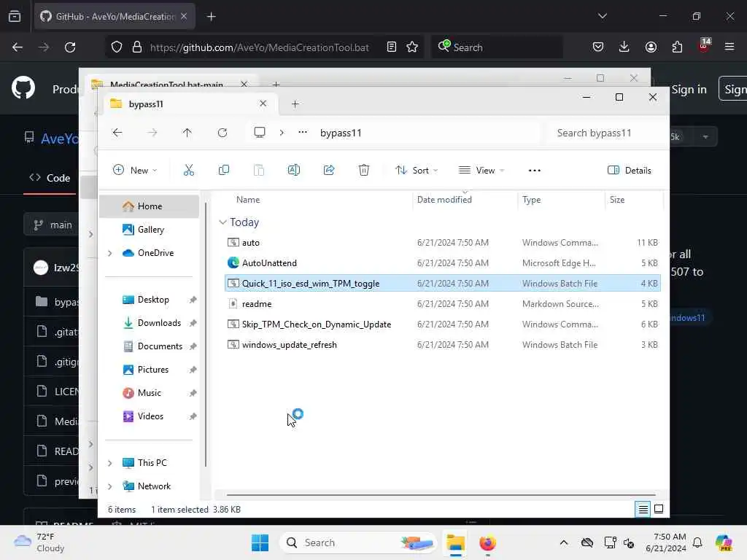The image size is (747, 560).
Task: Click the PC monitor icon in address bar
Action: click(260, 133)
